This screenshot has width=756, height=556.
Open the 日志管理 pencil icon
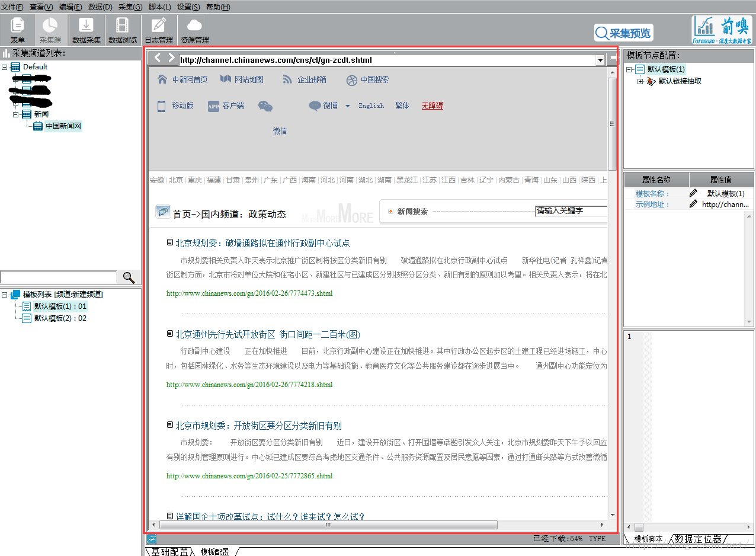pos(159,30)
